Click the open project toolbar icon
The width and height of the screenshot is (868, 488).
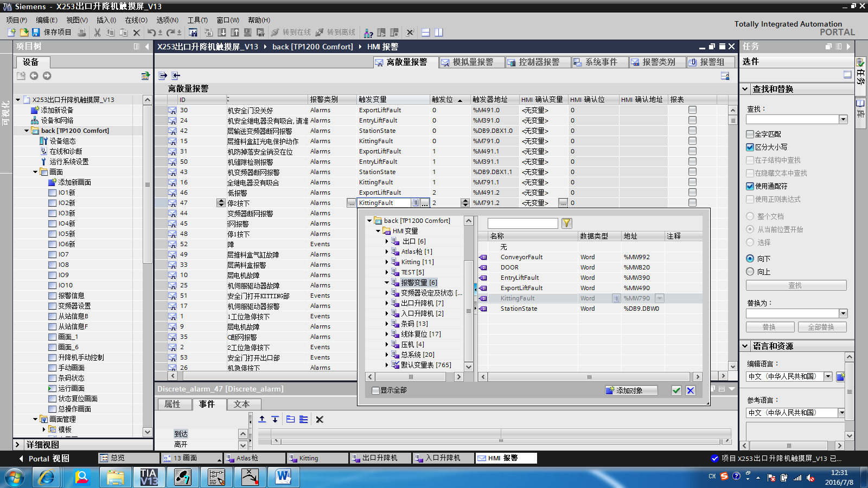point(24,33)
